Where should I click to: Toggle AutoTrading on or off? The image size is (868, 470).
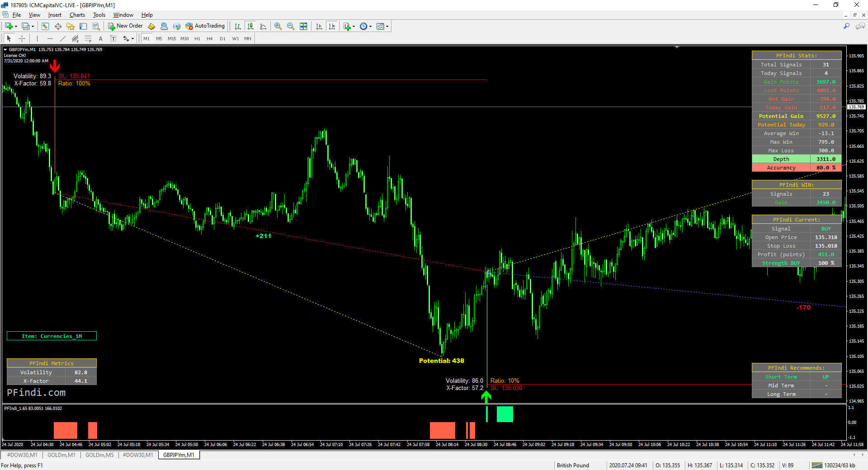pyautogui.click(x=205, y=26)
